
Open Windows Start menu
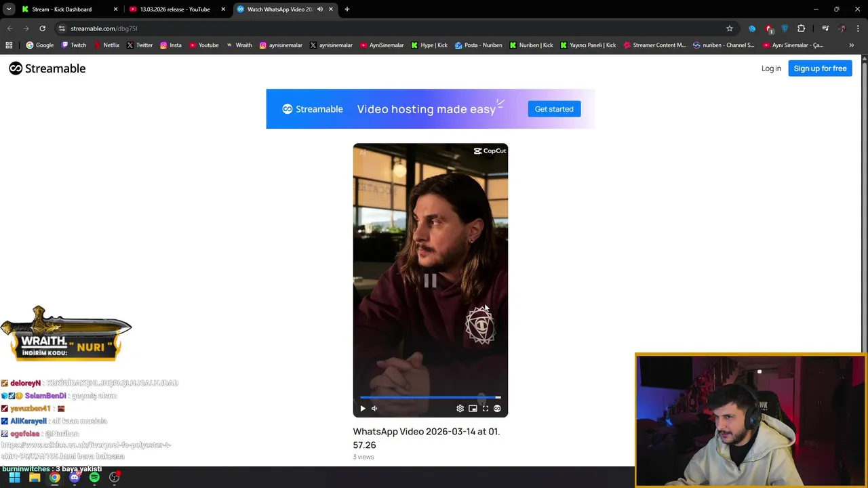click(x=15, y=478)
